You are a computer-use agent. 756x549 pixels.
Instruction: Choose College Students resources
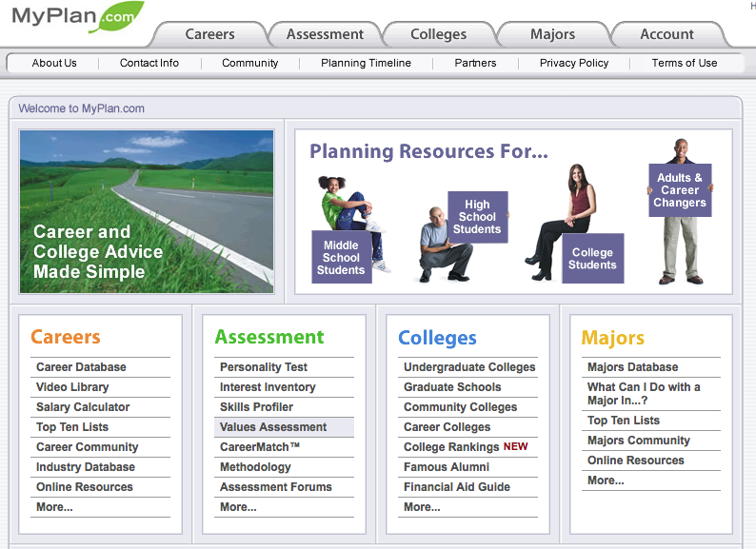[592, 259]
